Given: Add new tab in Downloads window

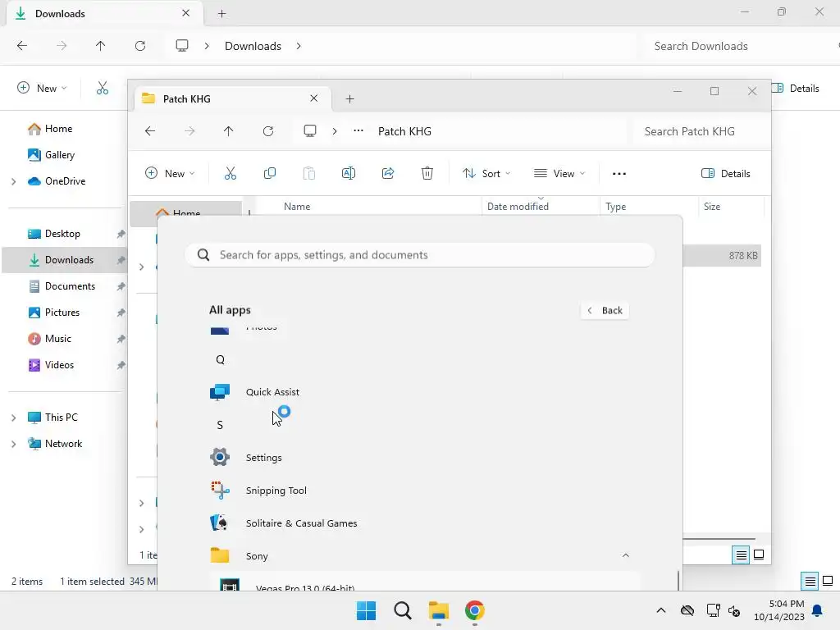Looking at the screenshot, I should tap(221, 13).
